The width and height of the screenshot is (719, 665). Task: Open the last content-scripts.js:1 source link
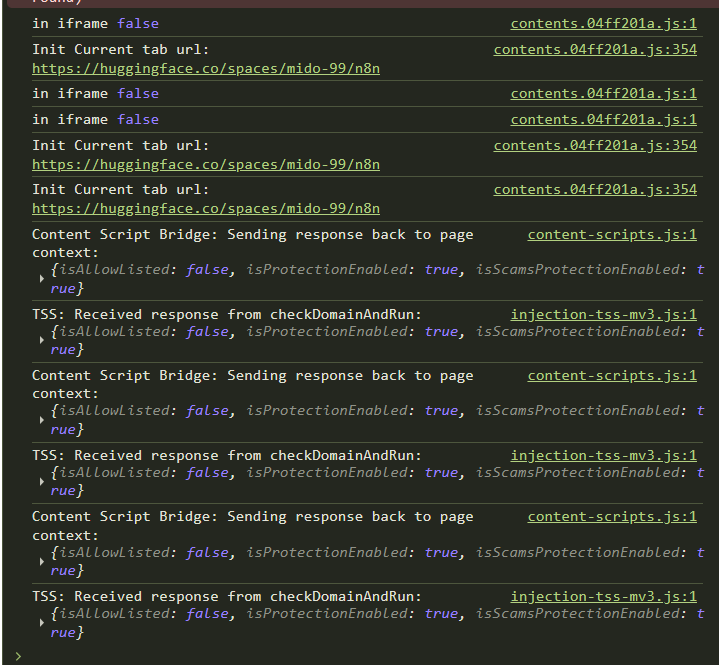click(612, 516)
